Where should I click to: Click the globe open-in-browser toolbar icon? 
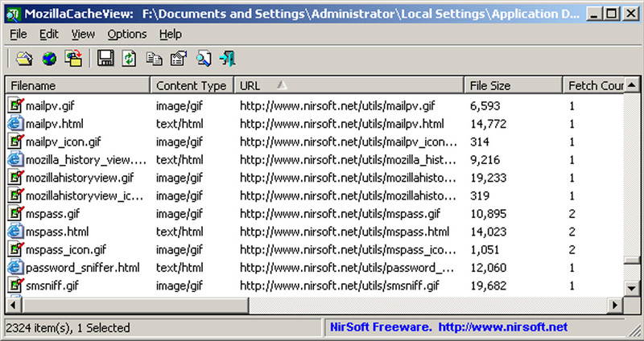coord(49,59)
